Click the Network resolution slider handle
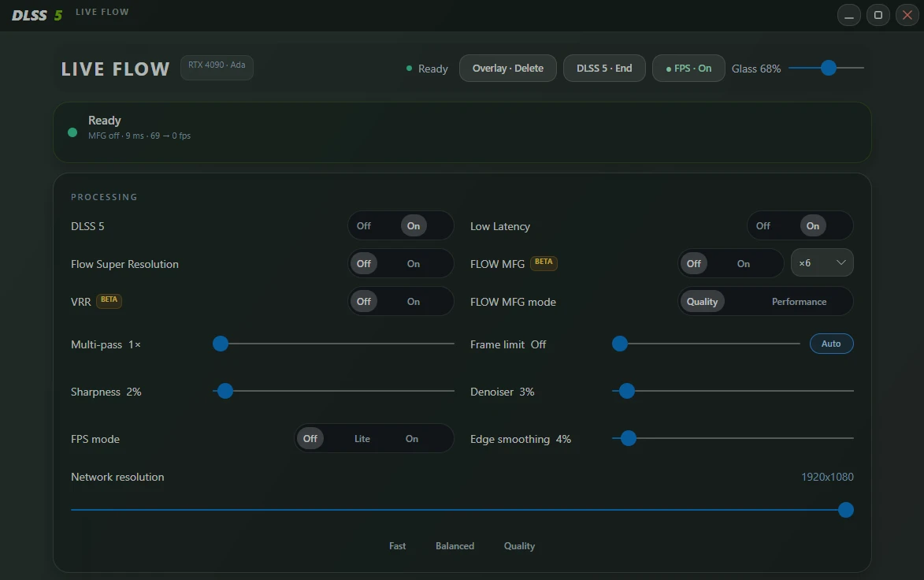Image resolution: width=924 pixels, height=580 pixels. 846,510
